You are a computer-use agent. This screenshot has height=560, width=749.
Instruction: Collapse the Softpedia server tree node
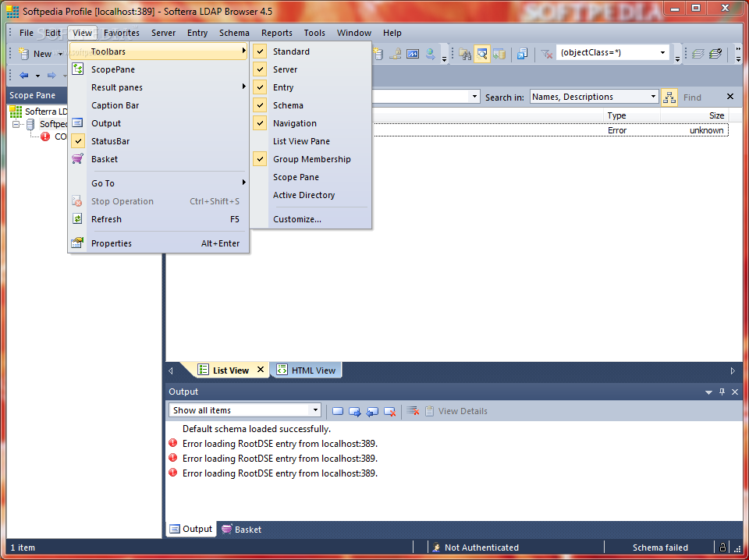[16, 124]
